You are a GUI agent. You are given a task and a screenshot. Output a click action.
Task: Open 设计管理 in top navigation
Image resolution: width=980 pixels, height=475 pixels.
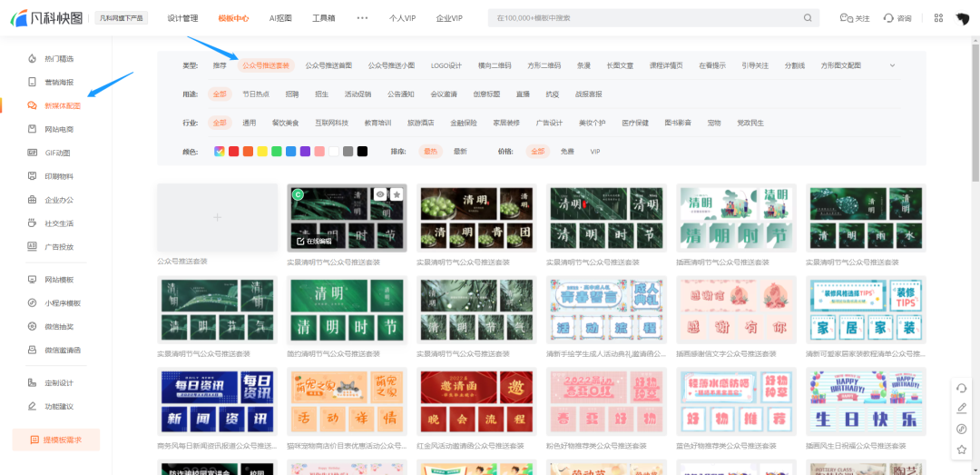(182, 18)
